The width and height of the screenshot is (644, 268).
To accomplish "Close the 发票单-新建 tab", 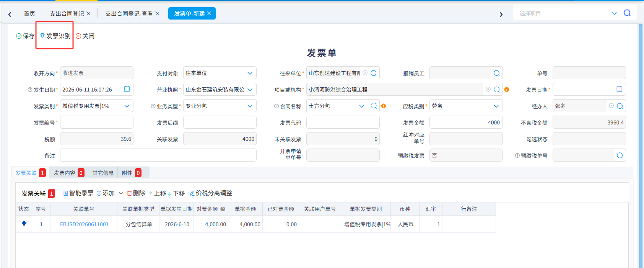I will click(x=209, y=13).
